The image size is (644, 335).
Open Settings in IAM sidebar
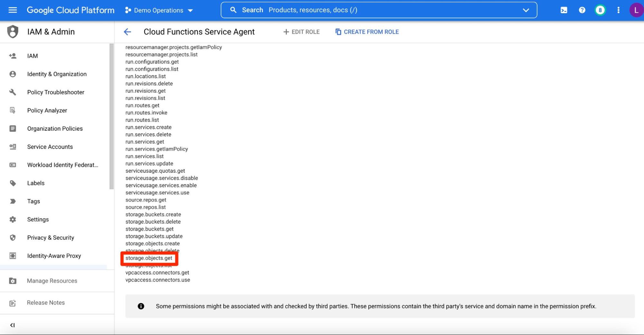(x=38, y=219)
